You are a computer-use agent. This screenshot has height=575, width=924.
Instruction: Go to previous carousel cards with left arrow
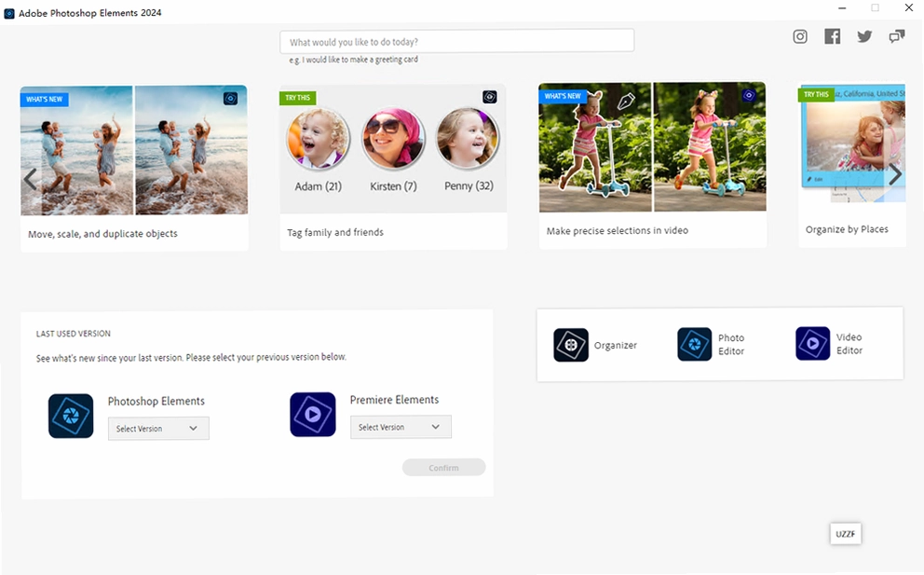[x=30, y=179]
